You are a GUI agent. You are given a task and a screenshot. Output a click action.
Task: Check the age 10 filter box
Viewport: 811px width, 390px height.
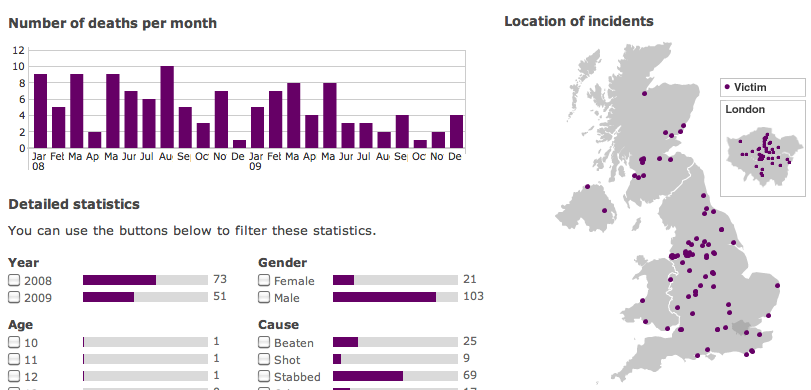coord(14,342)
